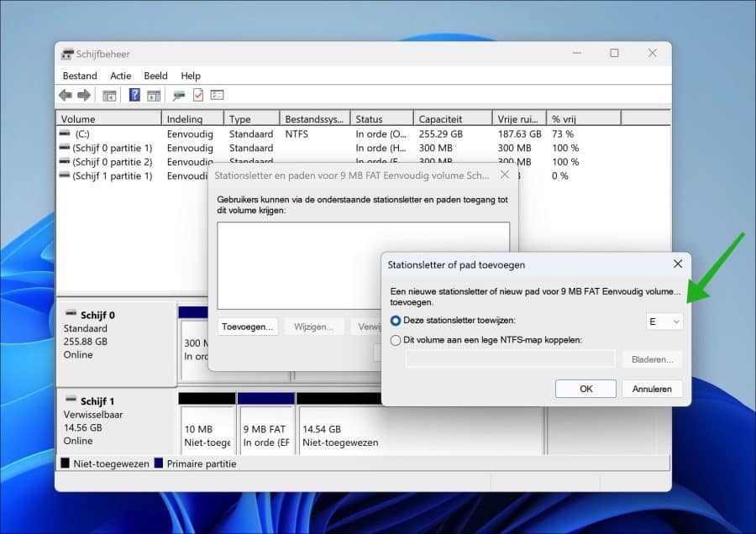Screen dimensions: 756x534
Task: Click the Schijfbeheer title bar app icon
Action: [x=67, y=54]
